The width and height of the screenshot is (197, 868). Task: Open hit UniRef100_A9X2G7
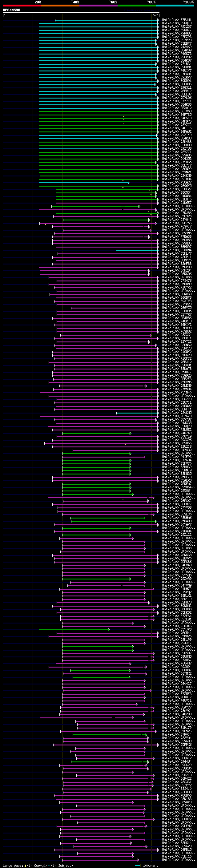click(177, 26)
